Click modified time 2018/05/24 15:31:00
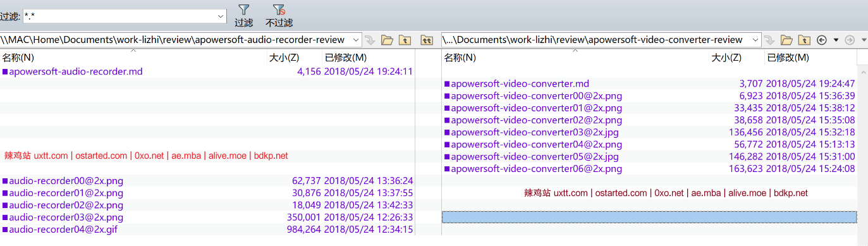The height and width of the screenshot is (246, 868). (810, 157)
